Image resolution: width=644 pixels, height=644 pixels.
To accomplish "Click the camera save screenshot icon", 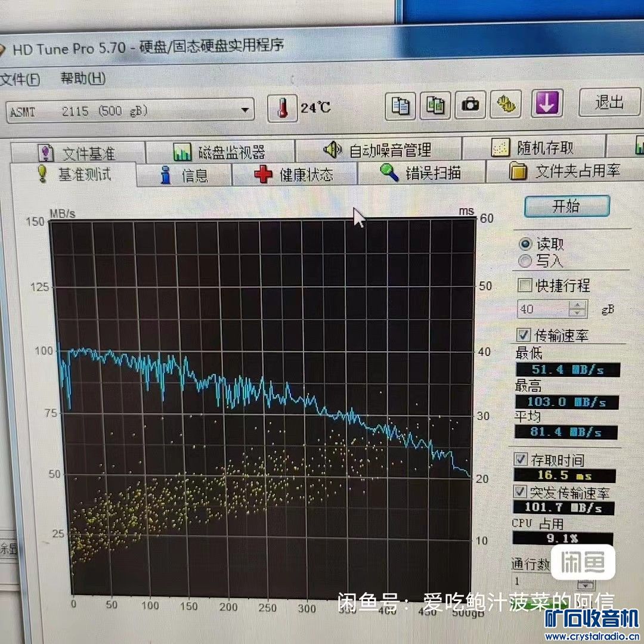I will (x=470, y=106).
